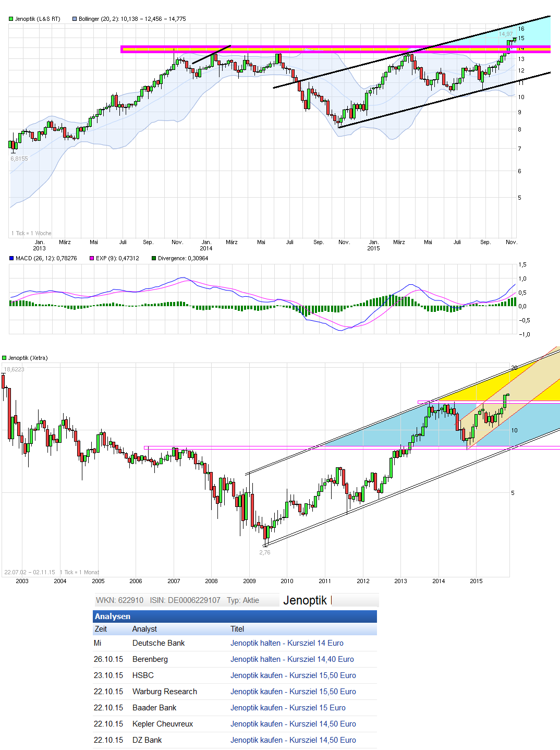Screen dimensions: 560x750
Task: Click the blue MACD legend square
Action: pos(11,258)
